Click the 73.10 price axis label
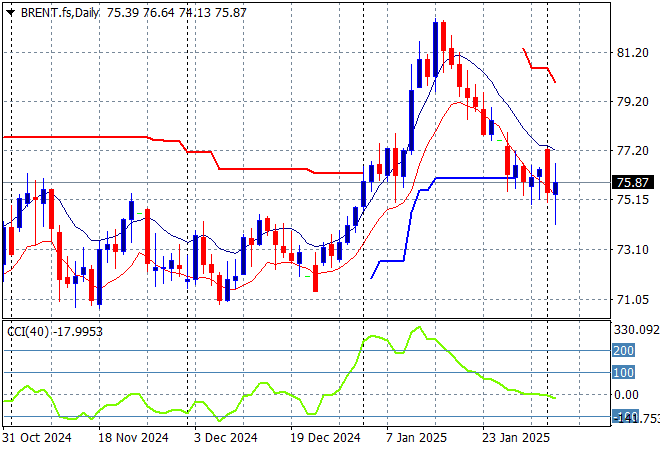This screenshot has height=450, width=660. coord(632,250)
